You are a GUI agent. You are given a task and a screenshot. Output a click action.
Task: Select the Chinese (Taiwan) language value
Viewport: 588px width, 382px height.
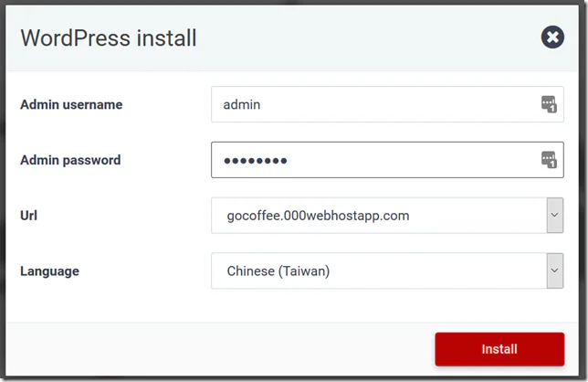coord(278,271)
